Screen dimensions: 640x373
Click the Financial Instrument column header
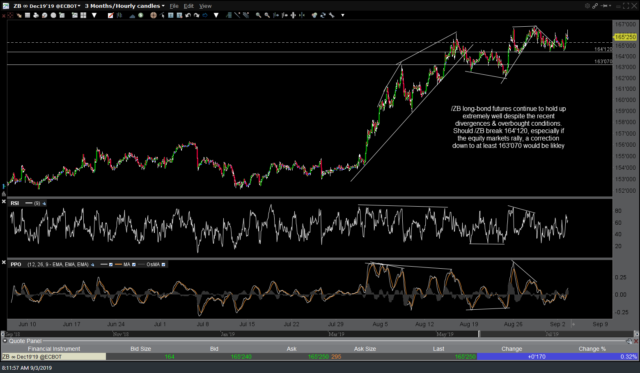pyautogui.click(x=53, y=349)
